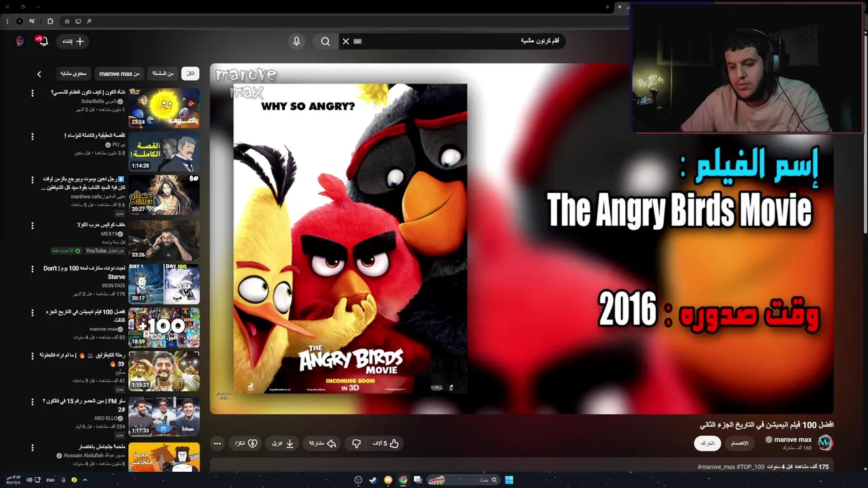
Task: Share the video (مشاركة)
Action: pyautogui.click(x=323, y=443)
